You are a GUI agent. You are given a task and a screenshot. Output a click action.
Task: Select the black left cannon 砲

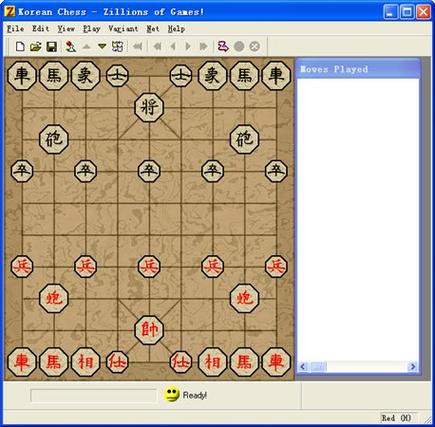(x=54, y=139)
